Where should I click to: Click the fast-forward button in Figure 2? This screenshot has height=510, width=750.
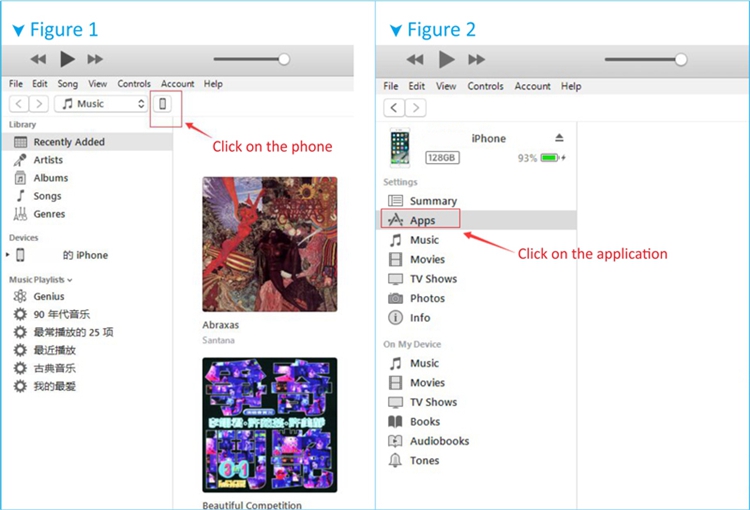click(x=477, y=60)
